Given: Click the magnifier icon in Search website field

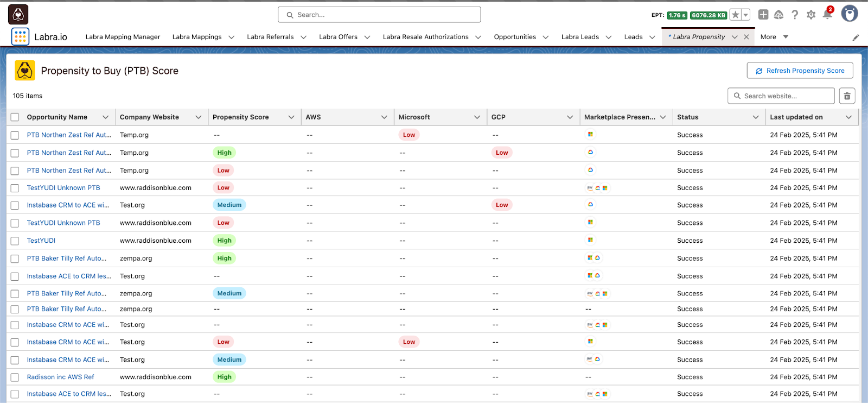Looking at the screenshot, I should pos(737,96).
